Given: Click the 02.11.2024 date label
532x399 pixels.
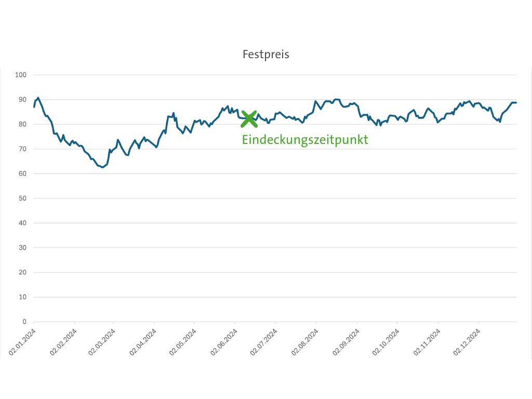Looking at the screenshot, I should tap(427, 341).
